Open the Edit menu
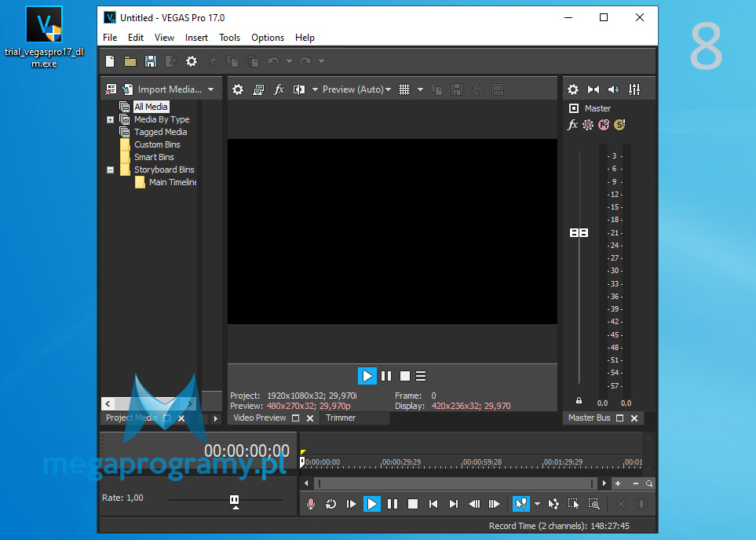 [136, 38]
